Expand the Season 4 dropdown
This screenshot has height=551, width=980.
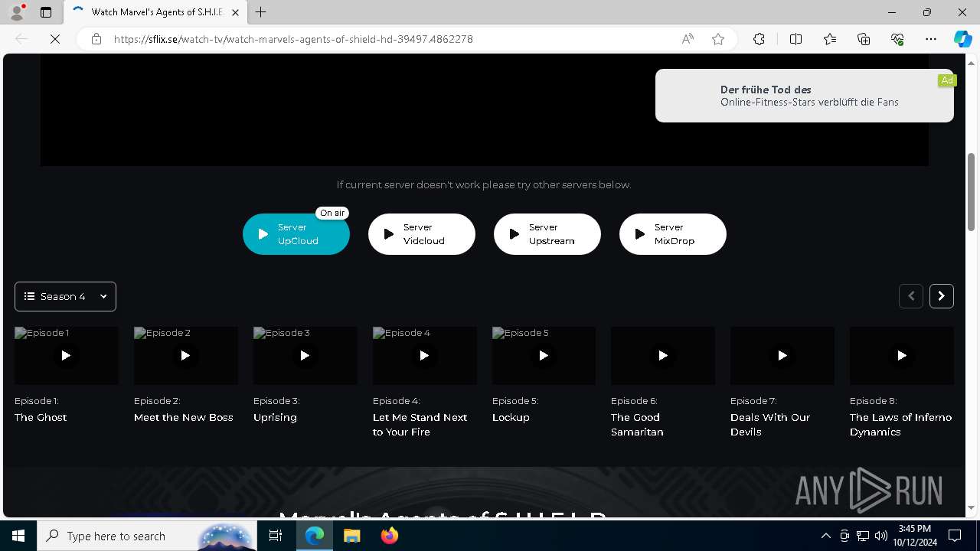tap(65, 296)
